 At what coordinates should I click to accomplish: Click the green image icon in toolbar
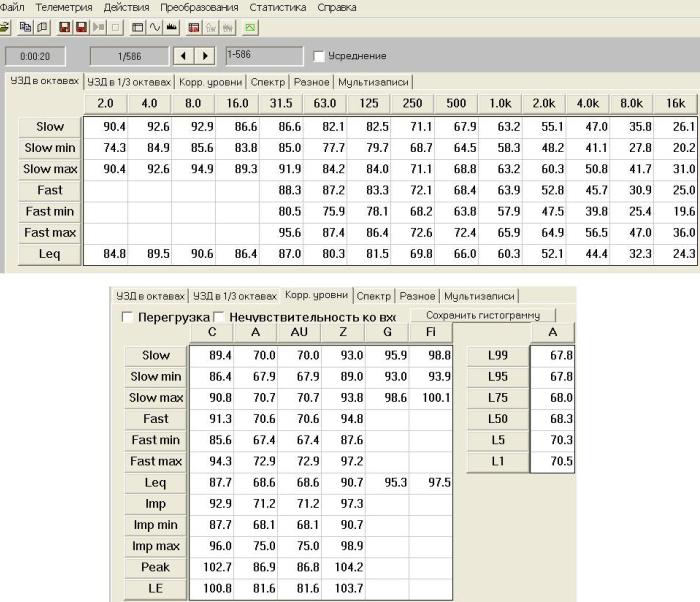249,27
